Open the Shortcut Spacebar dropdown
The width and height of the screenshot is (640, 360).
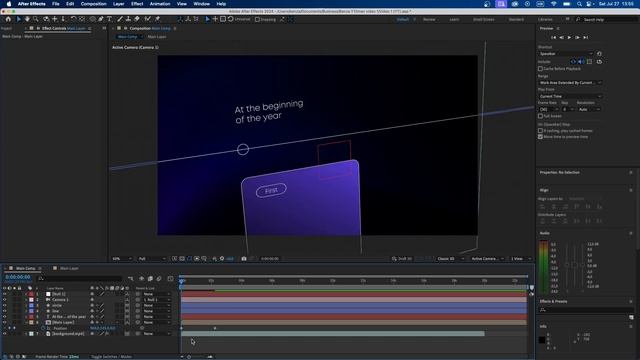pos(566,53)
